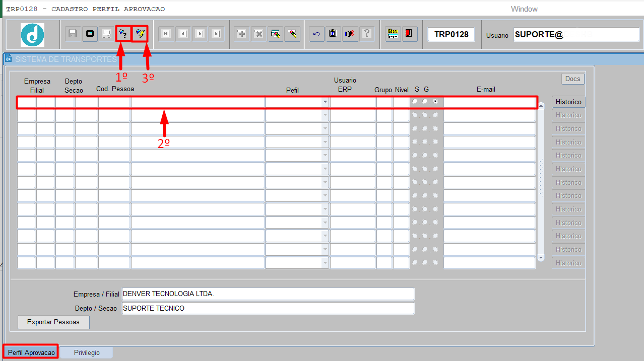Insert a new record with plus icon
644x361 pixels.
coord(242,34)
